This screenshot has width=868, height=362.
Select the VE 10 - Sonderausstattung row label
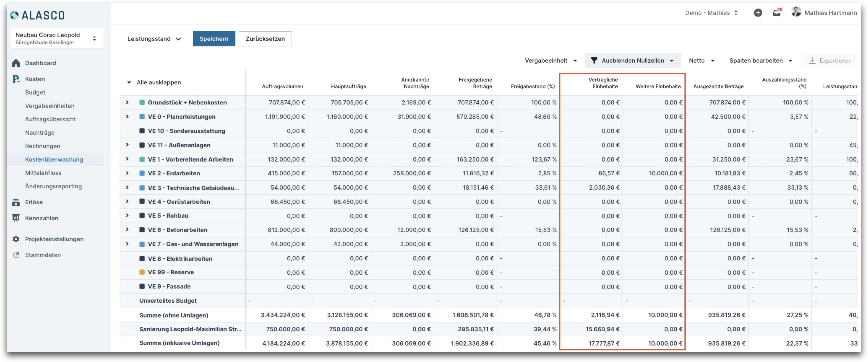pos(186,131)
